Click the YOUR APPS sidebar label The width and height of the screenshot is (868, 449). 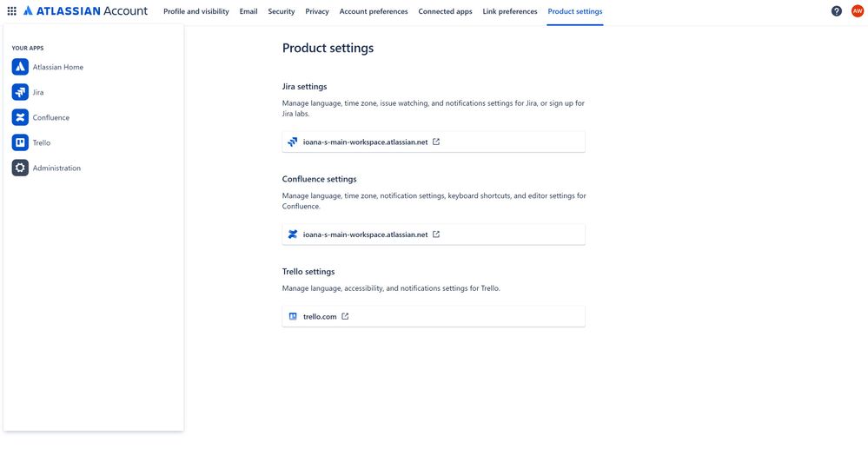(x=28, y=48)
